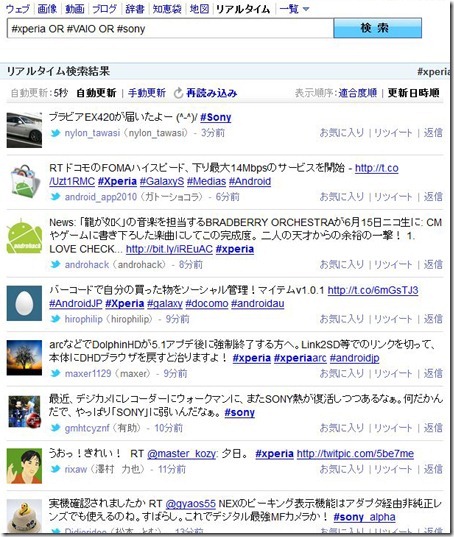
Task: Click the #Android hashtag link
Action: pos(250,182)
